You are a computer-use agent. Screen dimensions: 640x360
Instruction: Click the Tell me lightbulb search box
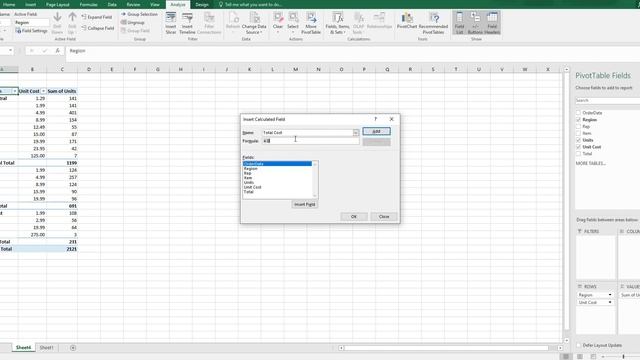point(250,4)
